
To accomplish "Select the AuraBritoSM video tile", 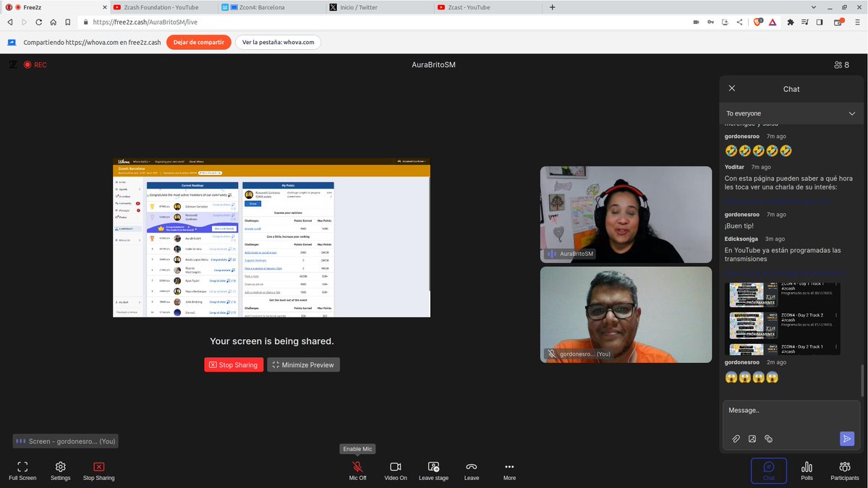I will coord(626,215).
